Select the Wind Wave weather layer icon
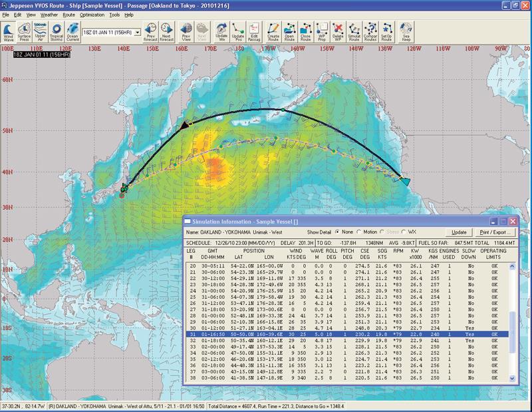The image size is (532, 412). [8, 33]
